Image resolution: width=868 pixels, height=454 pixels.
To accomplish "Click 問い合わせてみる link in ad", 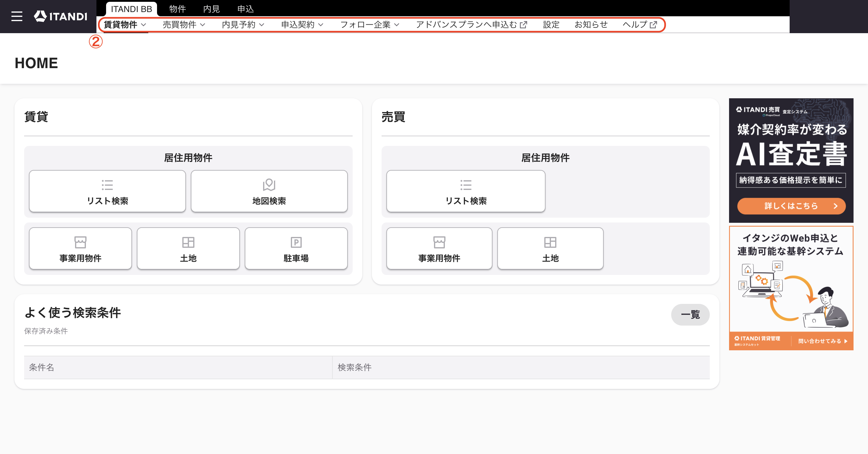I will [x=823, y=341].
